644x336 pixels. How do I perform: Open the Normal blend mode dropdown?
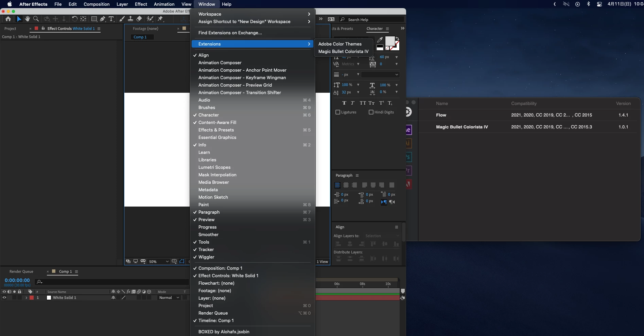[169, 298]
